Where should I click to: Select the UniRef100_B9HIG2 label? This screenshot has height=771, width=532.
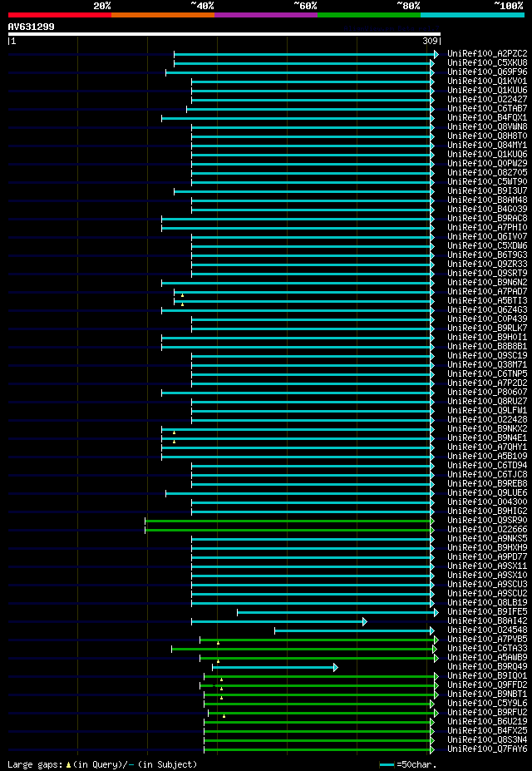click(x=487, y=512)
